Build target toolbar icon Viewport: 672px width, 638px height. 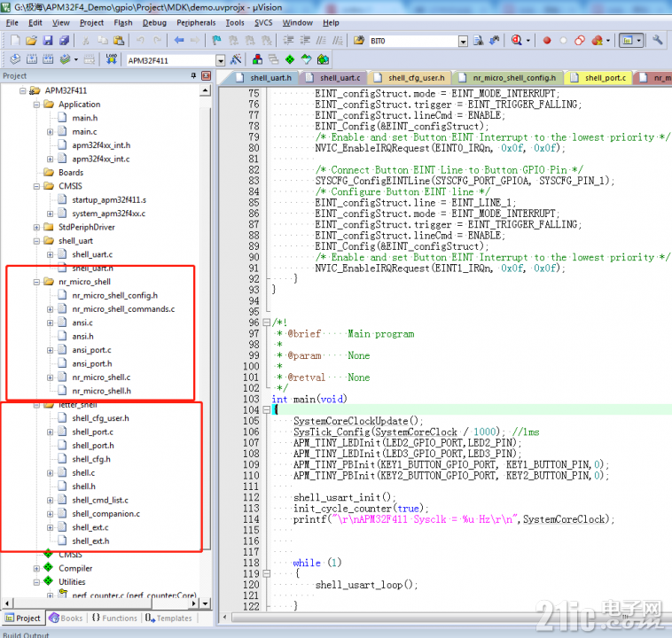(x=31, y=59)
